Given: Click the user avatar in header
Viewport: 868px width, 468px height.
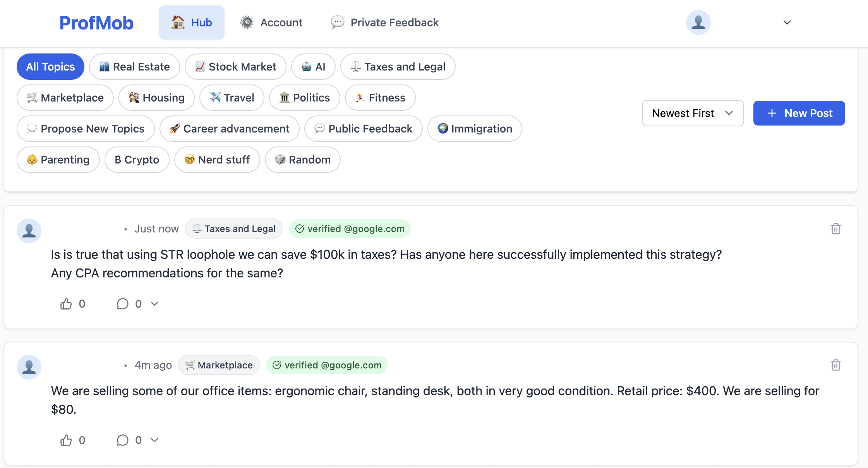Looking at the screenshot, I should click(698, 22).
